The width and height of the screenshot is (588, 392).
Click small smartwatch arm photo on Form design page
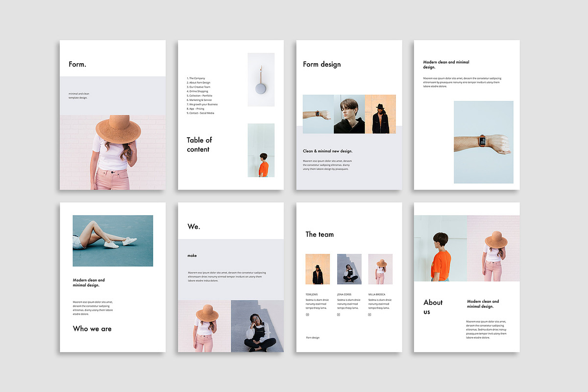pyautogui.click(x=318, y=114)
